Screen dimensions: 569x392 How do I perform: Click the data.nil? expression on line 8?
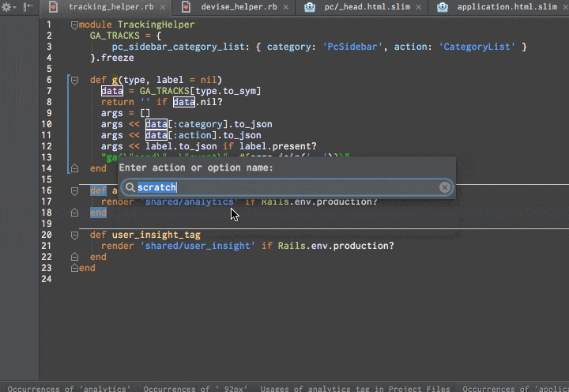point(198,102)
